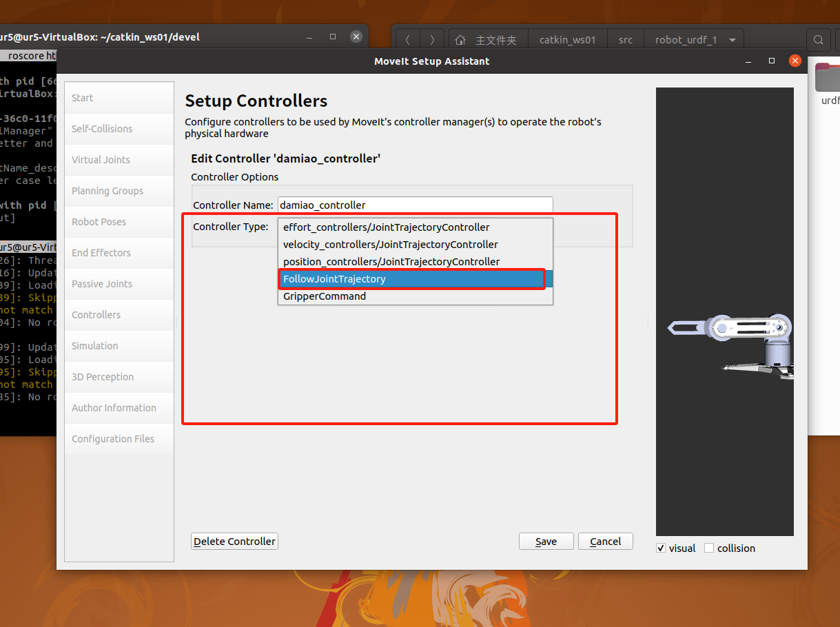The height and width of the screenshot is (627, 840).
Task: Open Robot Poses step
Action: (x=119, y=222)
